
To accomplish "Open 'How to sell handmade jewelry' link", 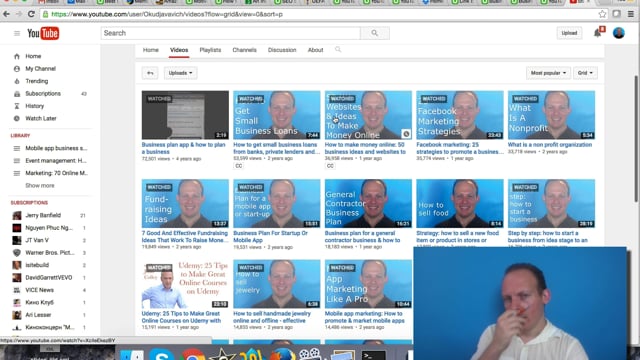I will [x=272, y=317].
